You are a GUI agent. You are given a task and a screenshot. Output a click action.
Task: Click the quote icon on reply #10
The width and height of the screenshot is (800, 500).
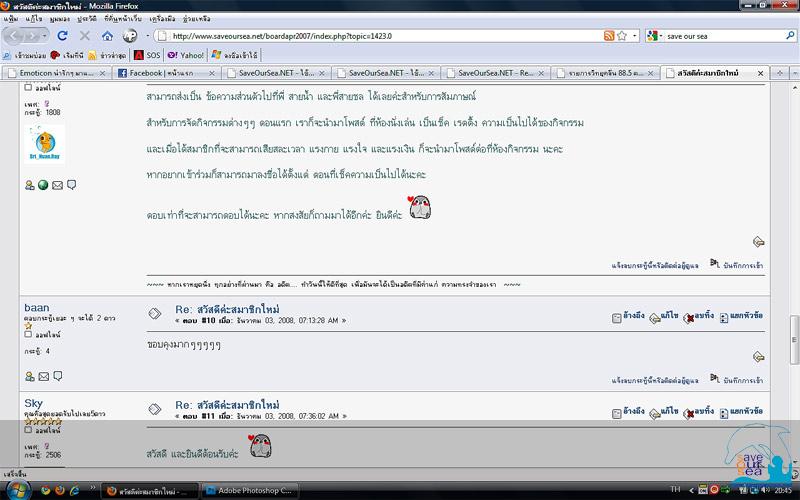[617, 316]
